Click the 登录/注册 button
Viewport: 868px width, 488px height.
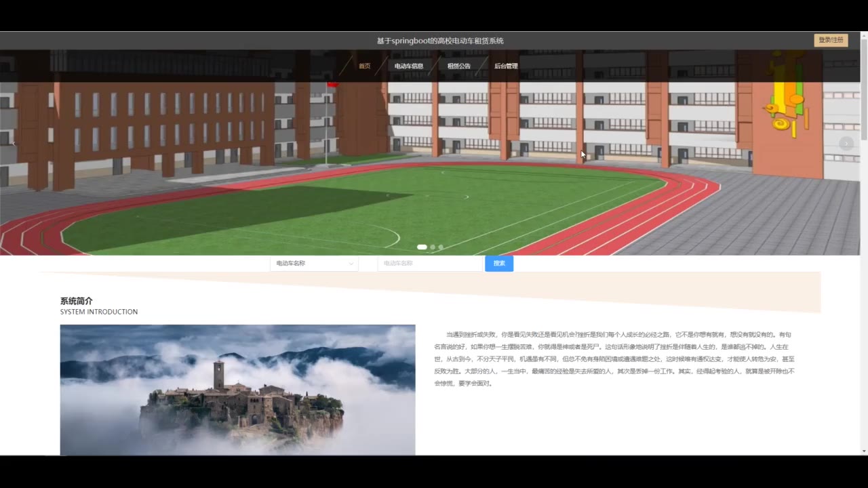tap(831, 40)
